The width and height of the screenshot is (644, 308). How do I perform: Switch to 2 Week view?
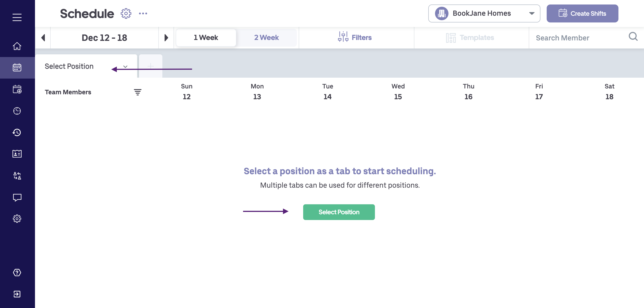pyautogui.click(x=266, y=37)
